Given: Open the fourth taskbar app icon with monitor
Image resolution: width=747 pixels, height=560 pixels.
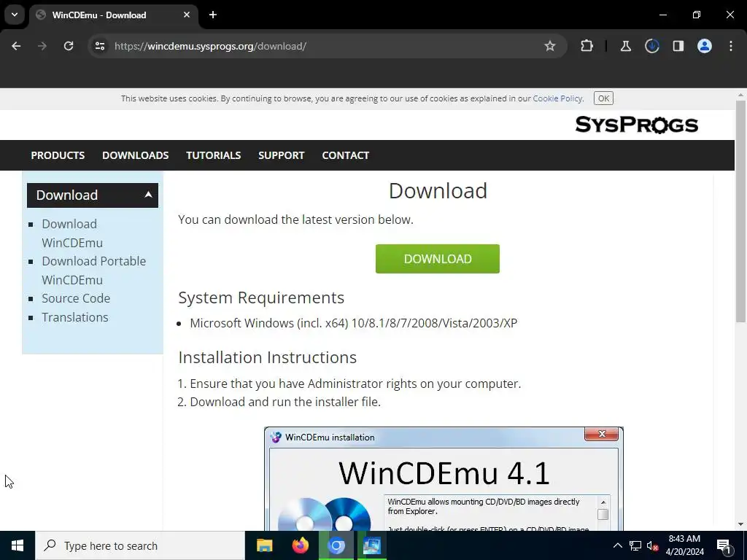Looking at the screenshot, I should [x=371, y=545].
